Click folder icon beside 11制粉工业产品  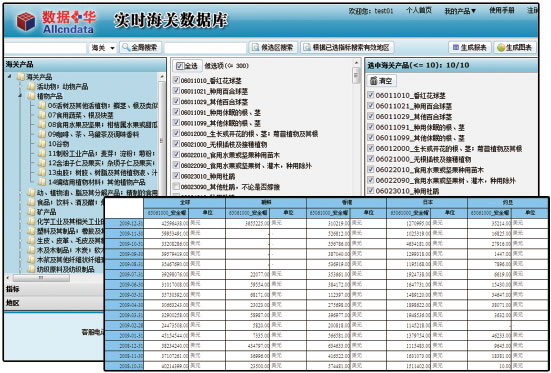[42, 153]
